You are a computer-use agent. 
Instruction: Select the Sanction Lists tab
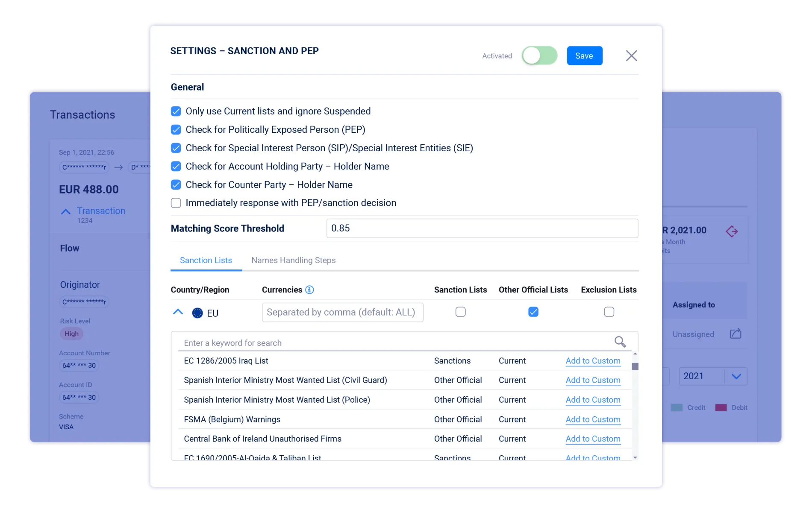pos(206,260)
